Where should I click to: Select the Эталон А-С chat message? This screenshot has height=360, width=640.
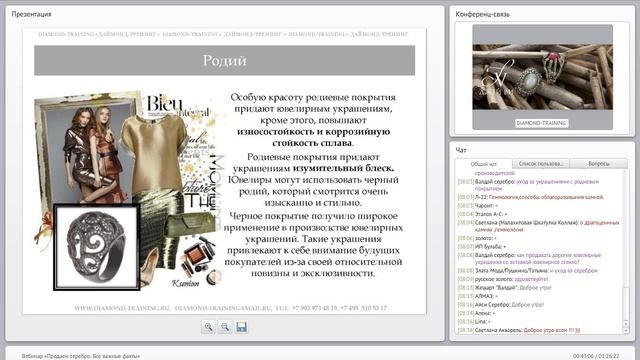coord(482,214)
